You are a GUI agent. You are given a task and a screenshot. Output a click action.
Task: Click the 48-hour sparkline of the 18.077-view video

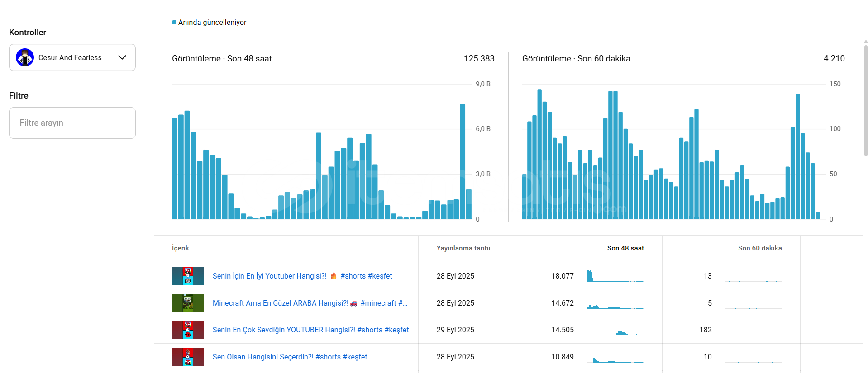coord(615,276)
